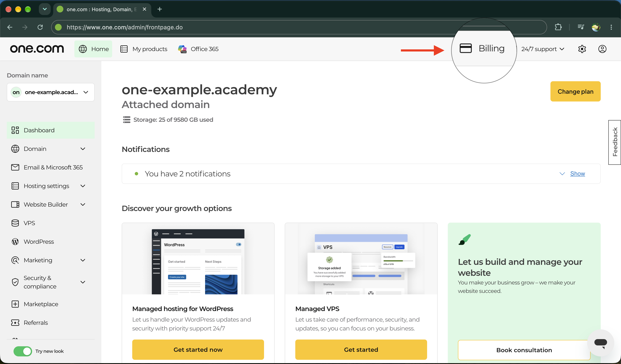Expand the Domain sidebar section
Image resolution: width=621 pixels, height=364 pixels.
click(50, 149)
